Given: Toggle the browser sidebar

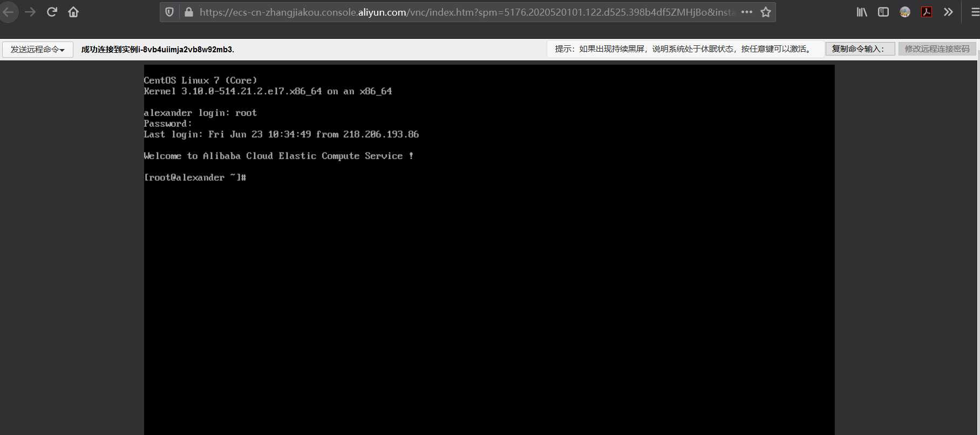Looking at the screenshot, I should click(883, 12).
